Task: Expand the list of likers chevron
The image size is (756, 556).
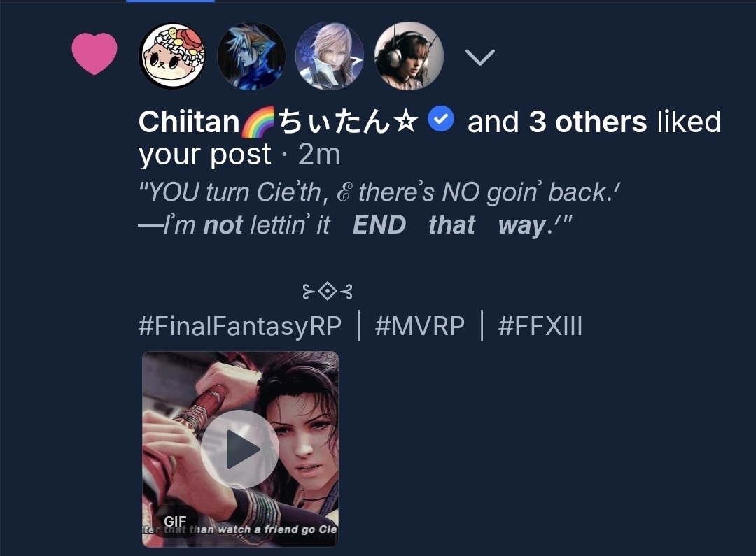Action: [480, 57]
